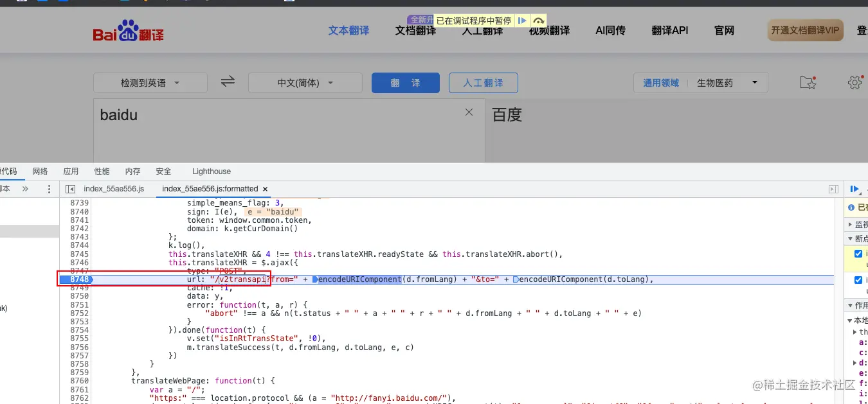
Task: Step over next call in paused overlay
Action: click(539, 21)
